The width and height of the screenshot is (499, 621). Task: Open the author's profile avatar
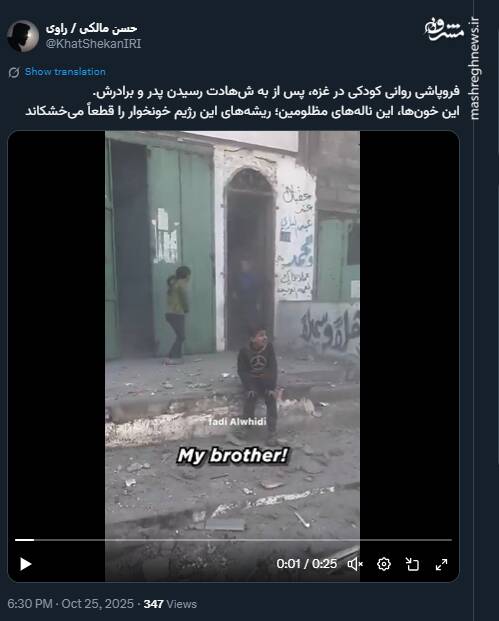click(x=23, y=36)
